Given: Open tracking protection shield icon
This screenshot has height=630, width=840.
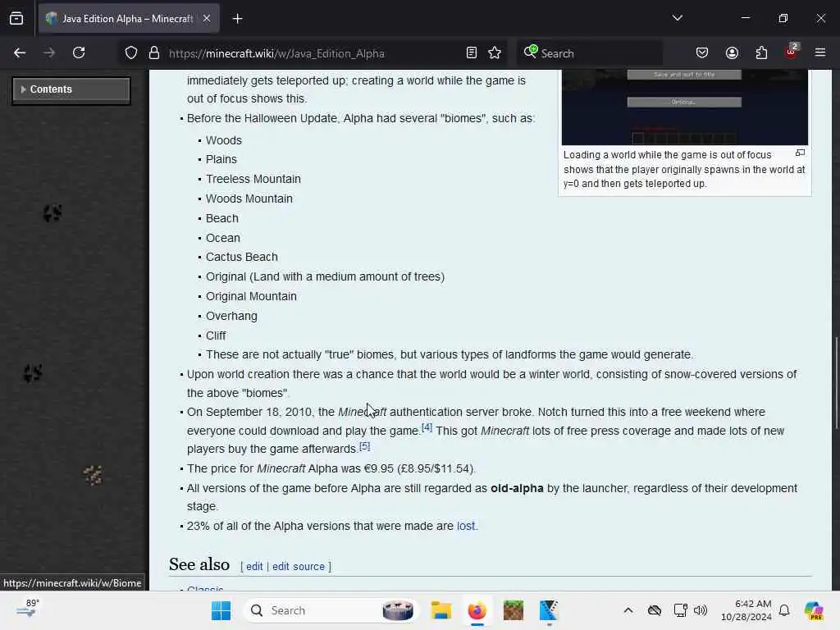Looking at the screenshot, I should pos(131,53).
